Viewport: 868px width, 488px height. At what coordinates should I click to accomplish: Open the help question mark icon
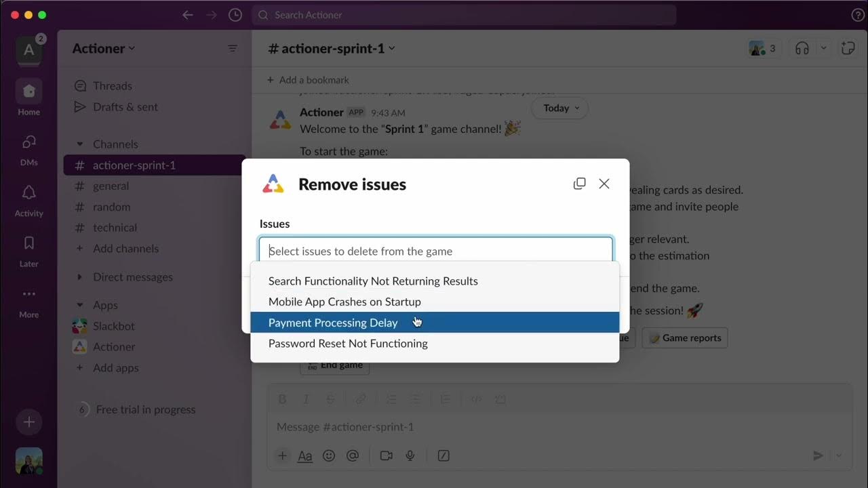coord(857,15)
